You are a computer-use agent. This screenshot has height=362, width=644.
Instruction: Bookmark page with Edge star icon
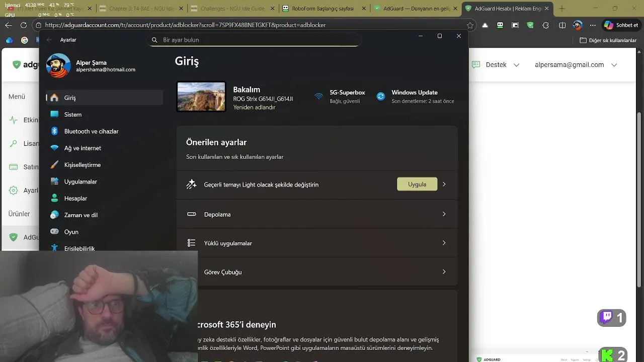pyautogui.click(x=470, y=25)
